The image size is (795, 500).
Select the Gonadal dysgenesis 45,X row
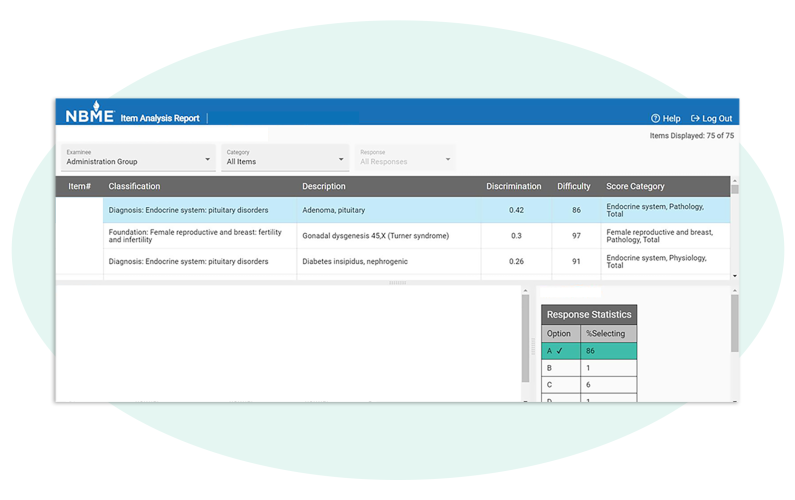[x=375, y=236]
